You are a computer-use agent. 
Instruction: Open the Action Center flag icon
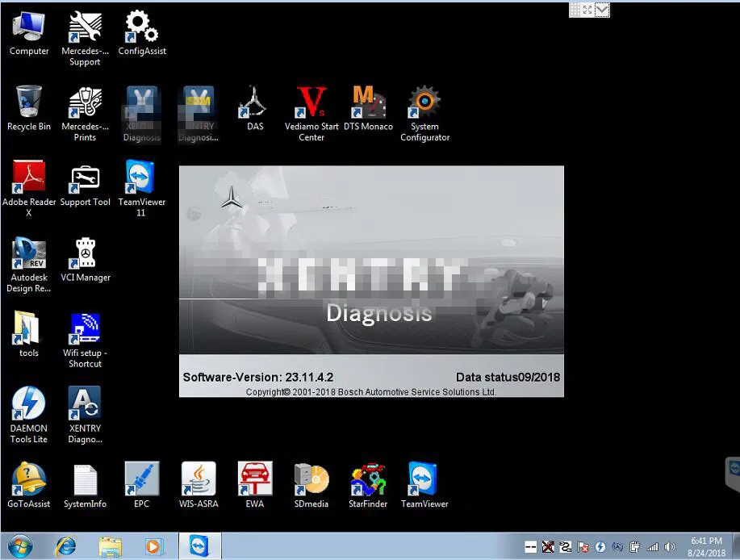583,547
